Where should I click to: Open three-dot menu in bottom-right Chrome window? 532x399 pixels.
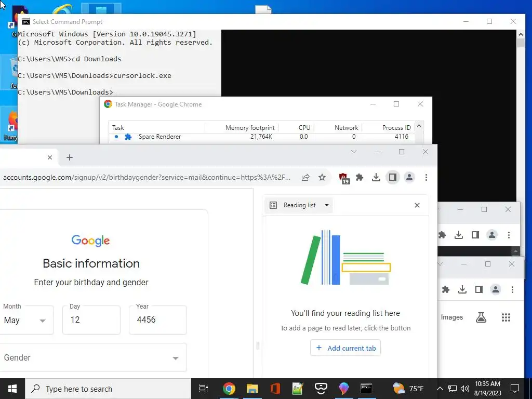(512, 289)
